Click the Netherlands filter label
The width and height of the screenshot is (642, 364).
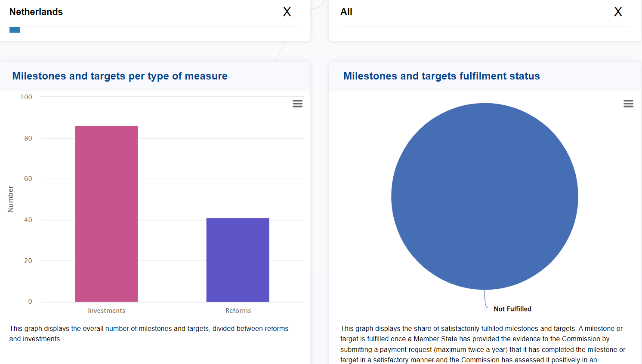pos(36,12)
